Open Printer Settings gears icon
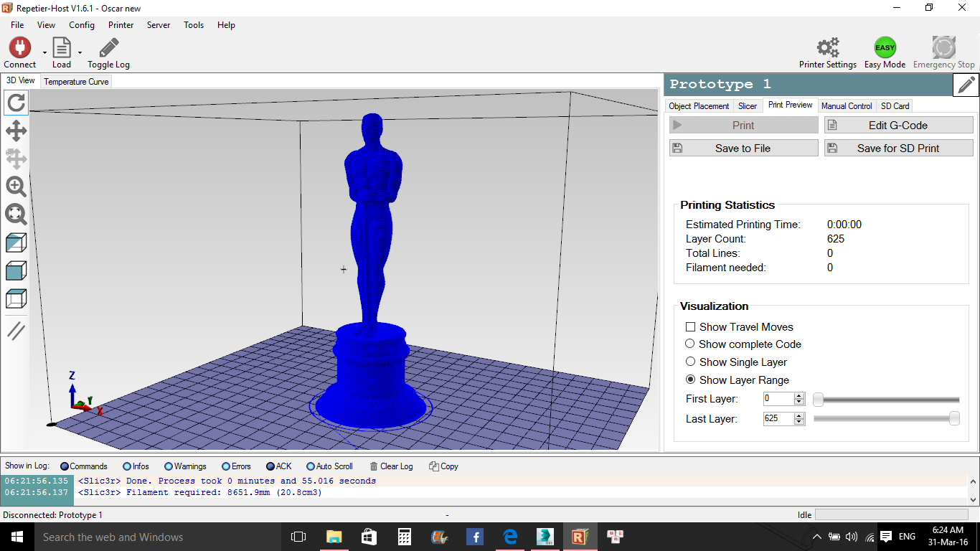Image resolution: width=980 pixels, height=551 pixels. pos(828,47)
